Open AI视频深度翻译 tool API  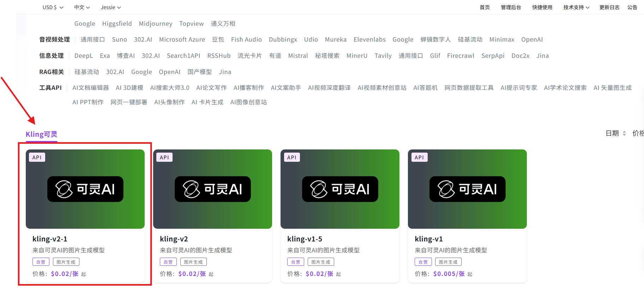(x=329, y=88)
